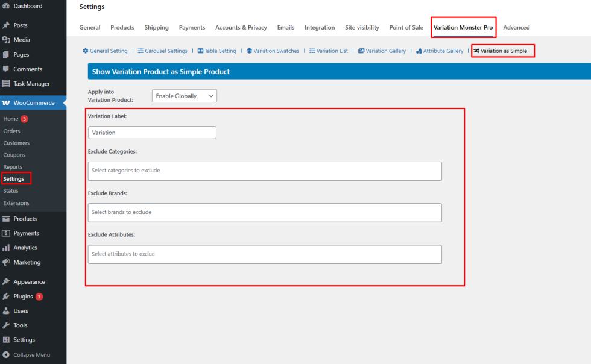This screenshot has height=364, width=591.
Task: Open the Reports submenu item
Action: click(x=13, y=167)
